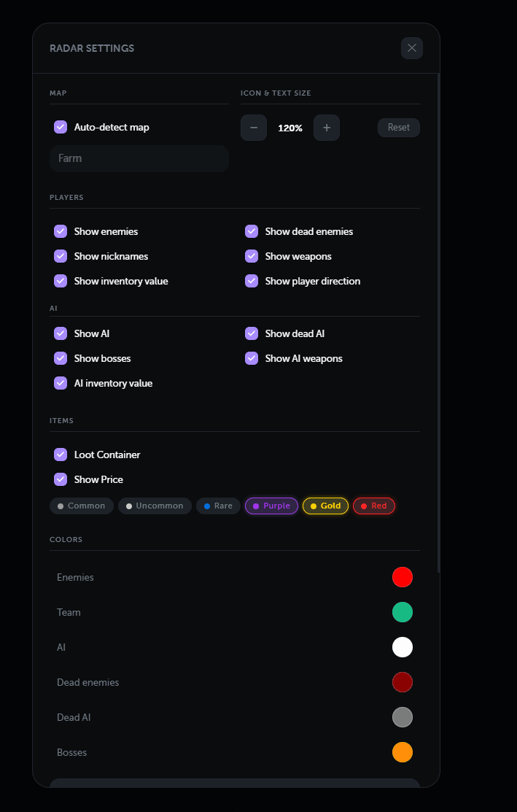Open the Enemies red color swatch
Viewport: 517px width, 812px height.
coord(403,577)
